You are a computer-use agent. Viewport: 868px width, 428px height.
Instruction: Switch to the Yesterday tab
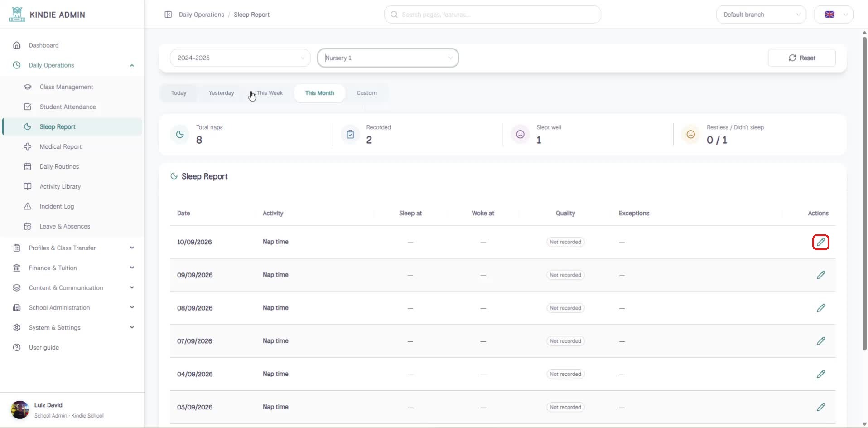[222, 93]
